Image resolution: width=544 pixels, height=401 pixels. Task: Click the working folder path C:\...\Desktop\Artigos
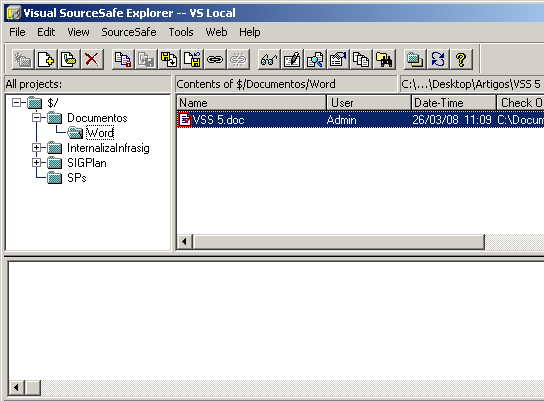point(471,84)
